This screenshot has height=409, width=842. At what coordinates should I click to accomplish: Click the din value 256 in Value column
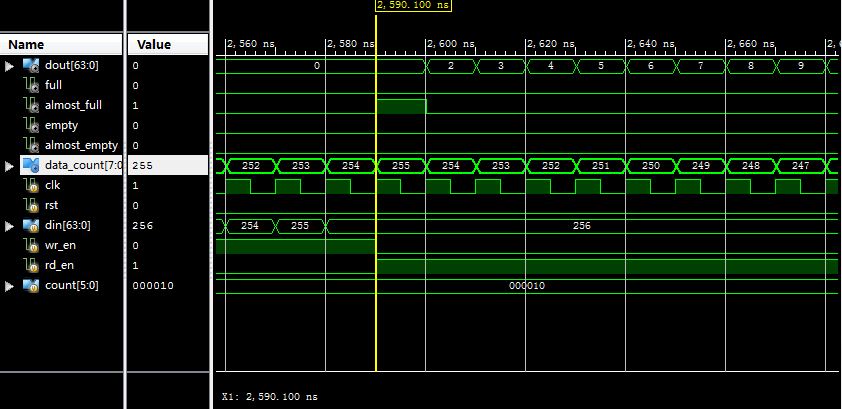click(142, 226)
